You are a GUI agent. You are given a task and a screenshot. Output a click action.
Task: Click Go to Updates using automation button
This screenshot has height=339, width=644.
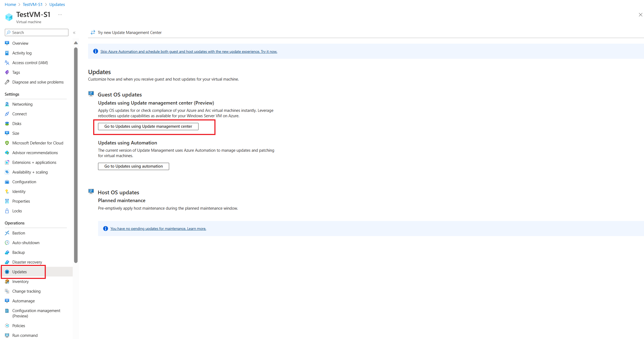pos(133,166)
